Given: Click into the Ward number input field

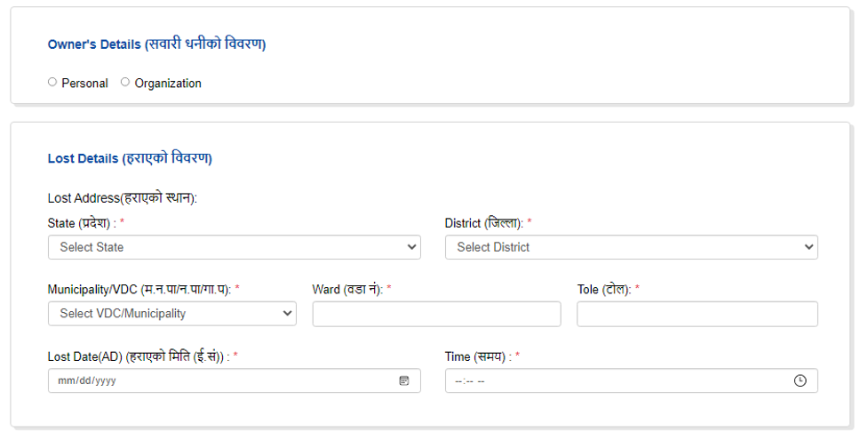Looking at the screenshot, I should tap(436, 314).
